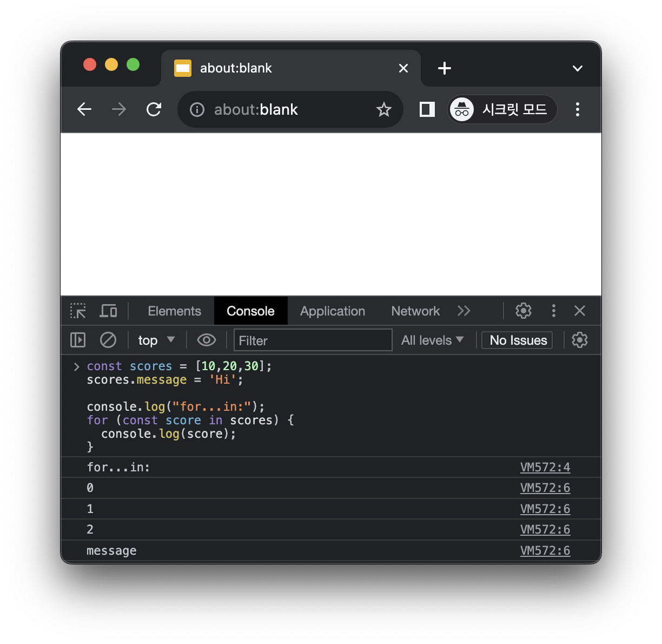Toggle the device toolbar icon
The height and width of the screenshot is (644, 662).
[109, 311]
